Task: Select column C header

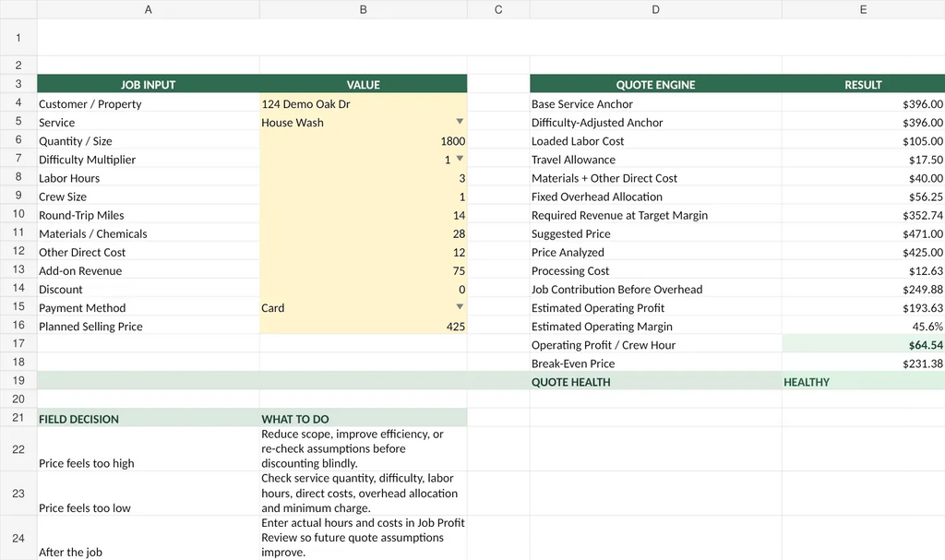Action: pyautogui.click(x=498, y=9)
